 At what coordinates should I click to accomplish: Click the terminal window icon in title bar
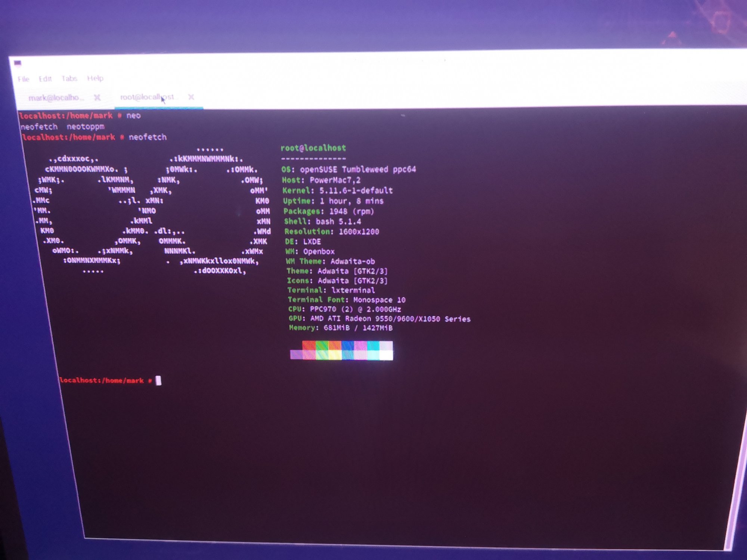18,63
